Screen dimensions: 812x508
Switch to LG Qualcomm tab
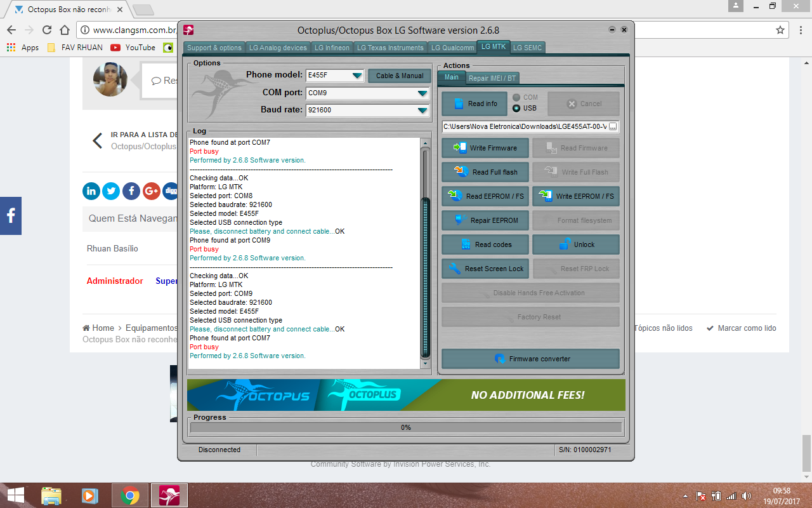(x=452, y=48)
